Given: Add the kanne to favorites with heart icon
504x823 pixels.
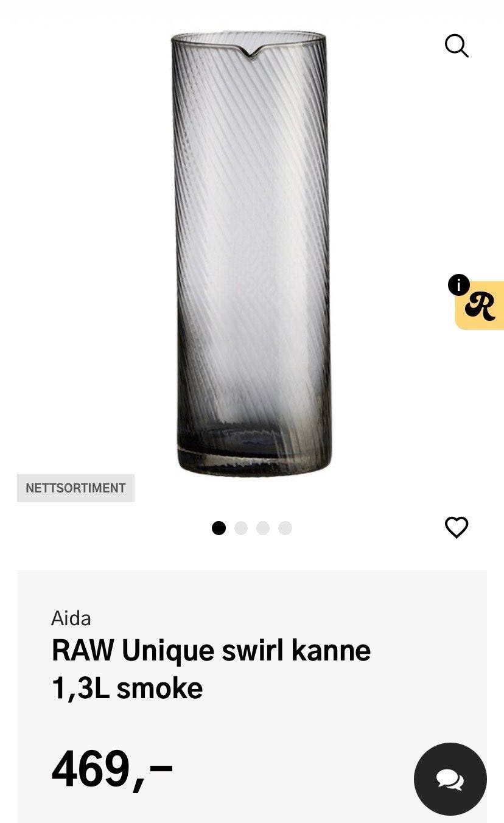Looking at the screenshot, I should click(x=457, y=527).
